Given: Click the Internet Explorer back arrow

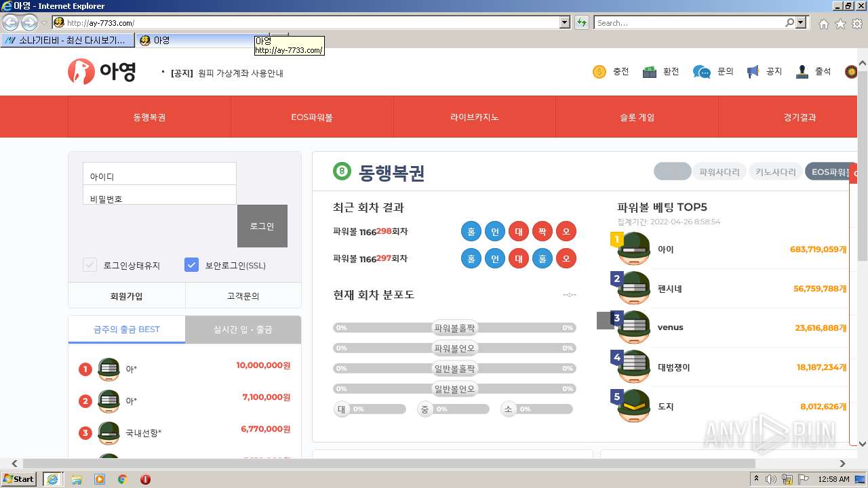Looking at the screenshot, I should [11, 22].
